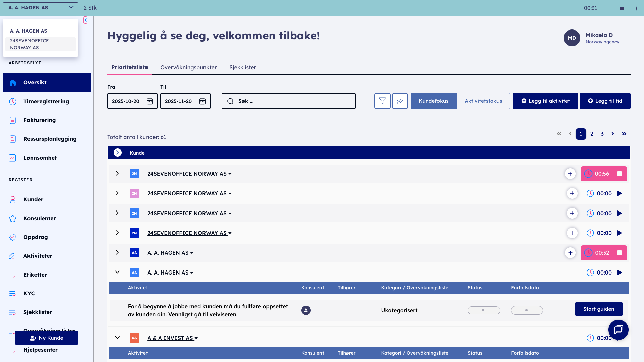Open the filter icon beside the search

point(382,101)
